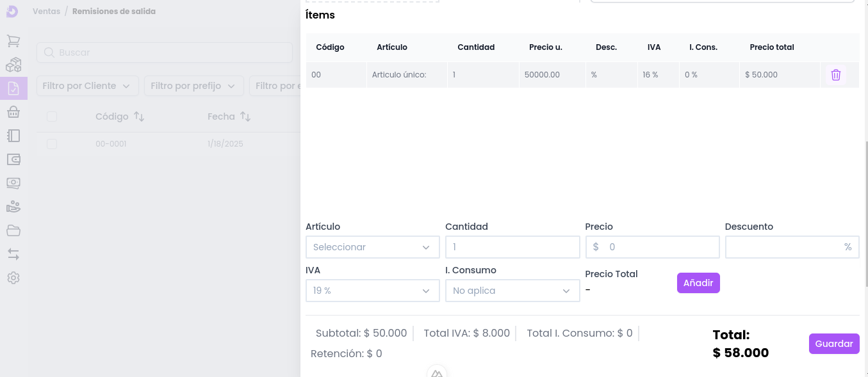This screenshot has height=377, width=868.
Task: Click the Añadir button
Action: 698,283
